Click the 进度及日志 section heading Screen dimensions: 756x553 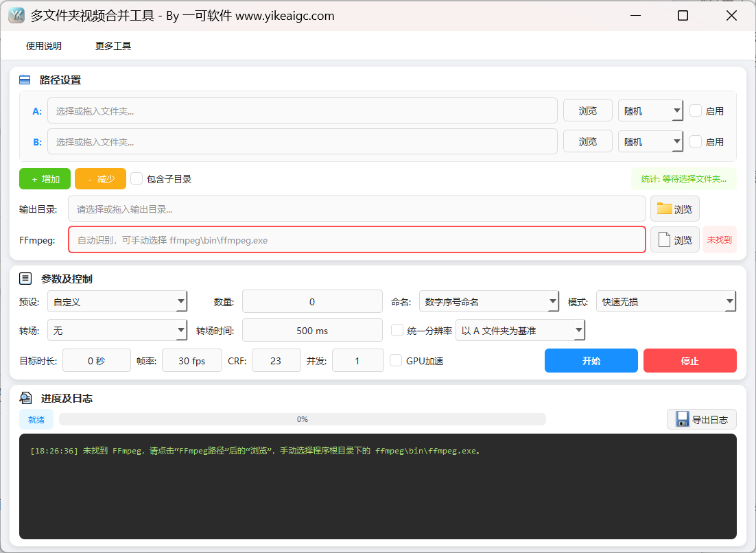click(x=67, y=398)
